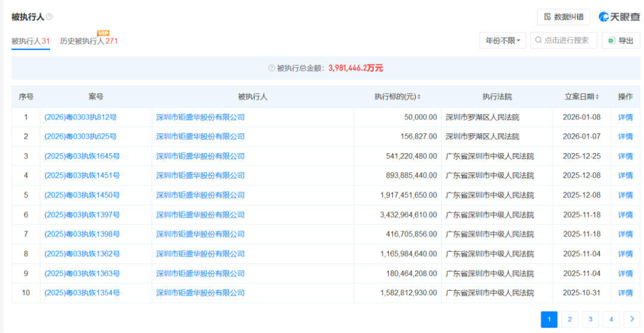View 详情 for row 6 case
Image resolution: width=644 pixels, height=333 pixels.
[x=625, y=215]
